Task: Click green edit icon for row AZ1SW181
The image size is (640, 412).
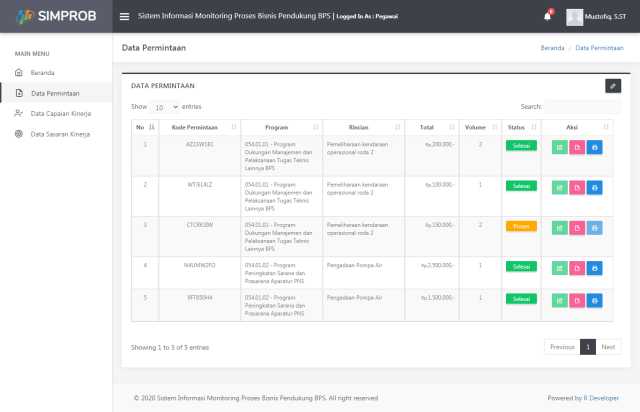Action: [559, 146]
